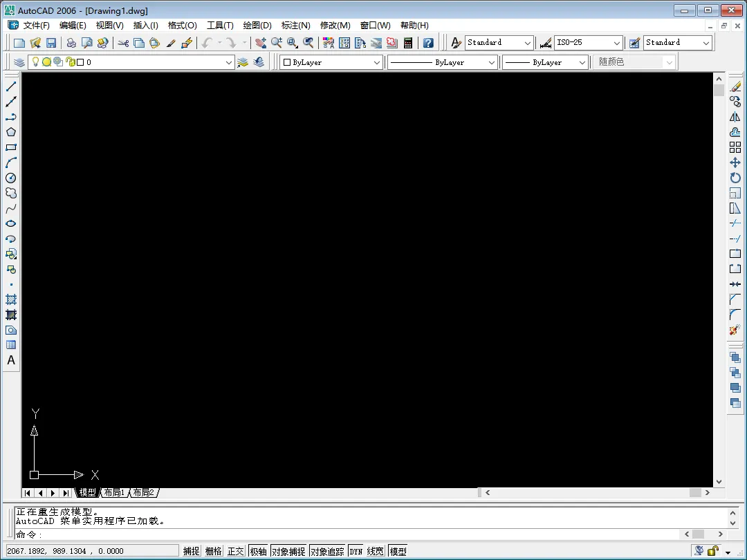Toggle 正交 ortho mode in status bar
The height and width of the screenshot is (560, 747).
[235, 551]
